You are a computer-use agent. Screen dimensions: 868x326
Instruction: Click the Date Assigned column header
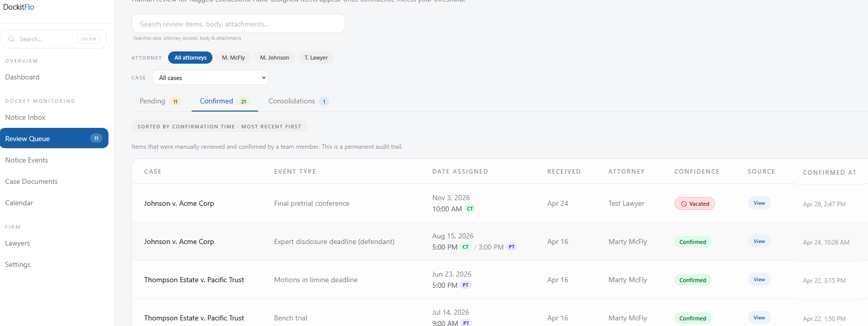tap(460, 172)
